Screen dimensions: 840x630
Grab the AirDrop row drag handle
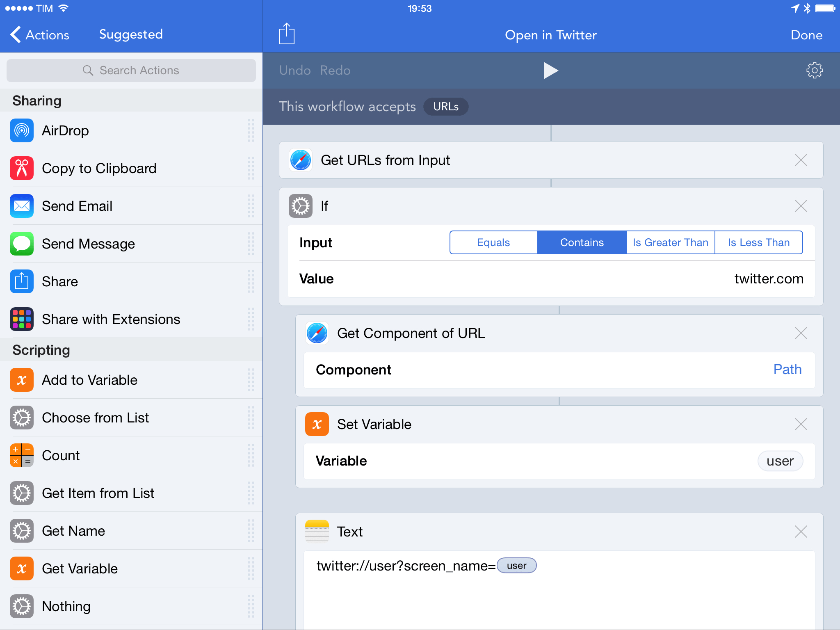click(251, 130)
